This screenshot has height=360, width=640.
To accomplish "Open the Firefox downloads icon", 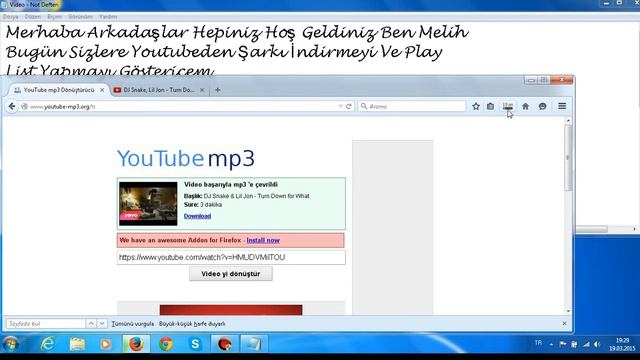I will [x=508, y=107].
